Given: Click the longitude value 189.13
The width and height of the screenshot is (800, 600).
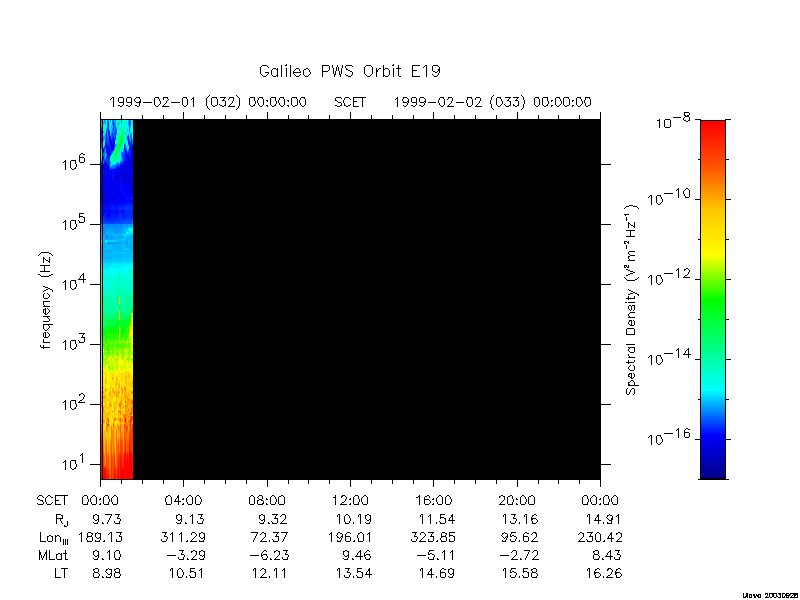Looking at the screenshot, I should click(x=100, y=537).
